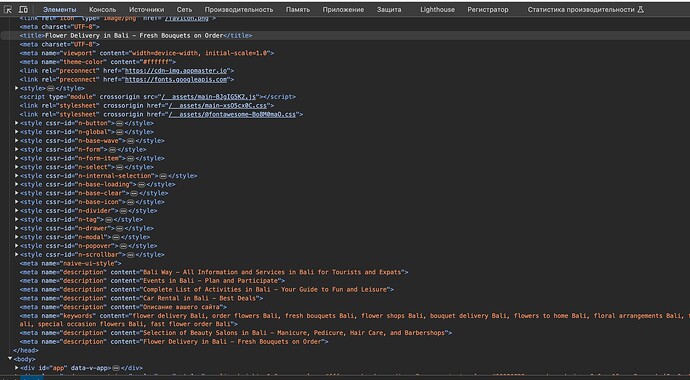The image size is (690, 380).
Task: Activate the element inspector picker icon
Action: 7,10
